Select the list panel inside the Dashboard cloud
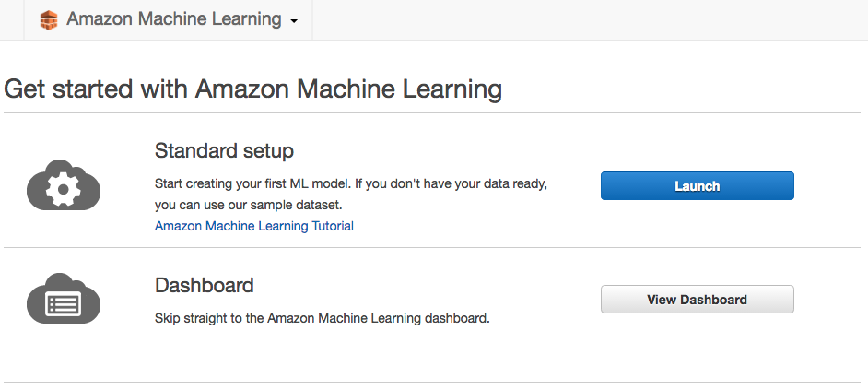The image size is (868, 390). coord(64,303)
